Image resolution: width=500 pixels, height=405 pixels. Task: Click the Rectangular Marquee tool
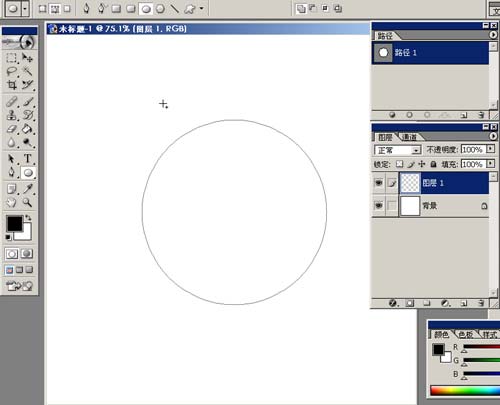[x=12, y=58]
